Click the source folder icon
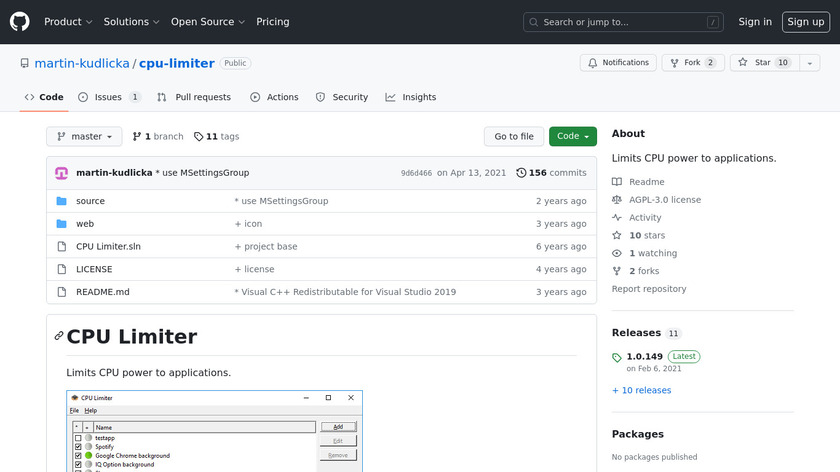This screenshot has height=472, width=840. 62,201
